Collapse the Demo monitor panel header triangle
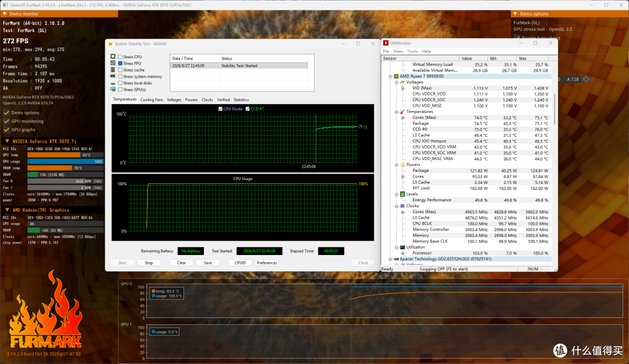Screen dimensions: 629x364 (5, 13)
